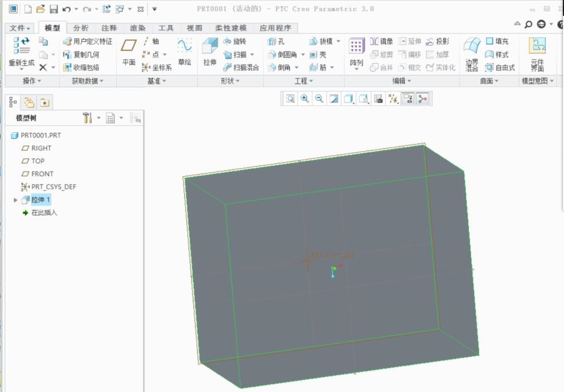
Task: Toggle axis display in the graphics toolbar
Action: point(395,101)
